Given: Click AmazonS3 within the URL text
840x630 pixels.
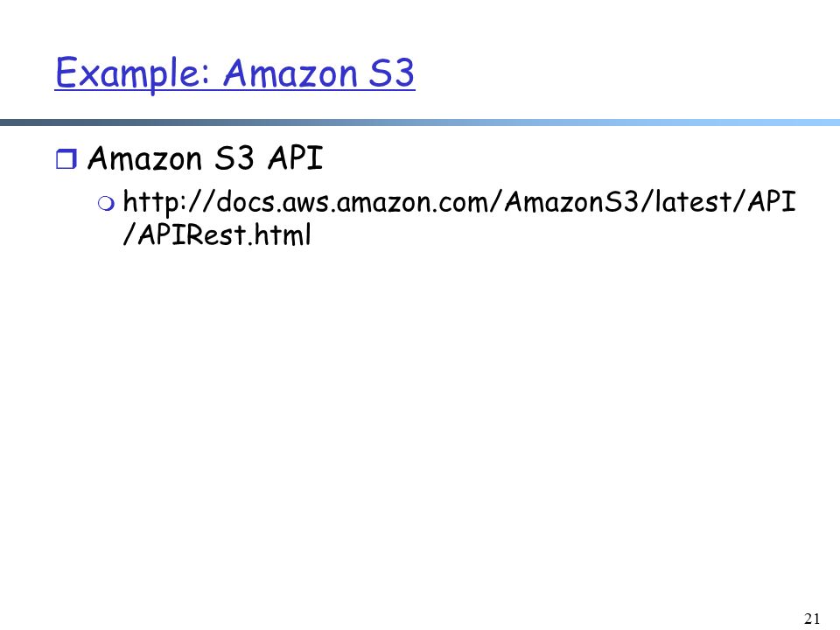Looking at the screenshot, I should (x=571, y=202).
